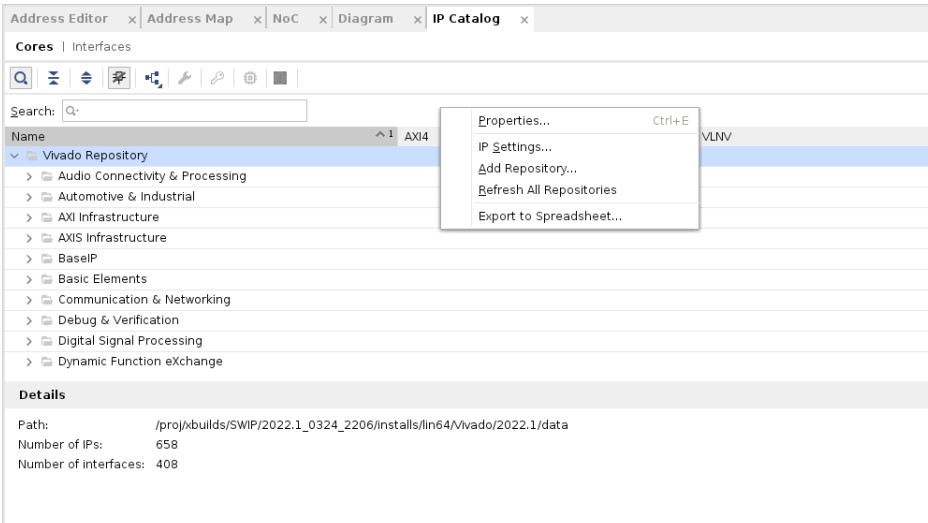Click the group by taxonomy icon
Image resolution: width=928 pixels, height=523 pixels.
[x=153, y=78]
